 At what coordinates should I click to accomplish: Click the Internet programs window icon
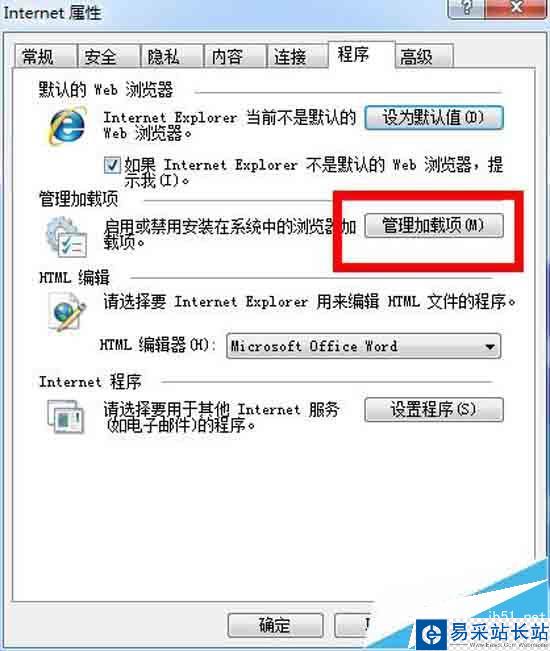pyautogui.click(x=66, y=416)
